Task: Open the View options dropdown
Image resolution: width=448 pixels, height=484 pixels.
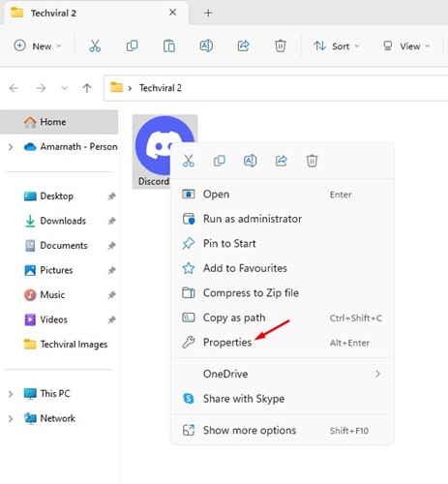Action: click(x=406, y=46)
